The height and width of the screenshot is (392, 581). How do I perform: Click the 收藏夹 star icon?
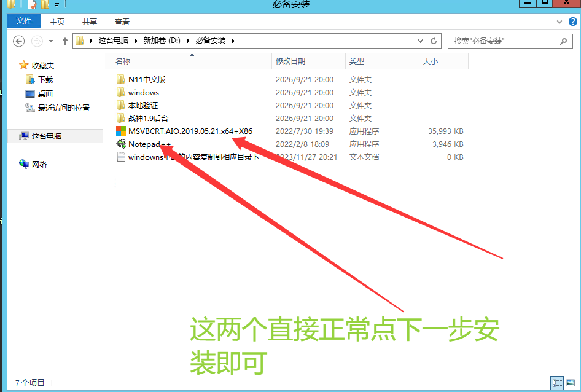pos(24,65)
